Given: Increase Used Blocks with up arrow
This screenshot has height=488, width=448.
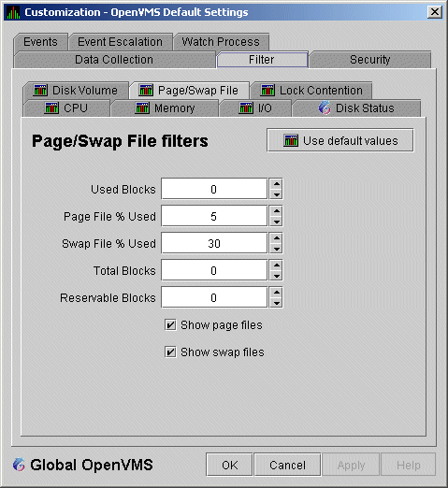Looking at the screenshot, I should pos(277,183).
